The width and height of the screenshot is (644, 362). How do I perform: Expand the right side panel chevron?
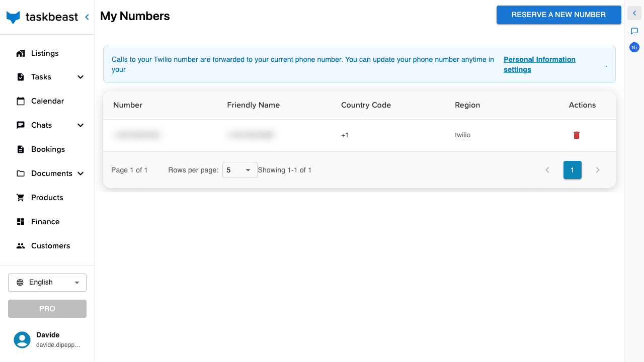click(x=634, y=14)
